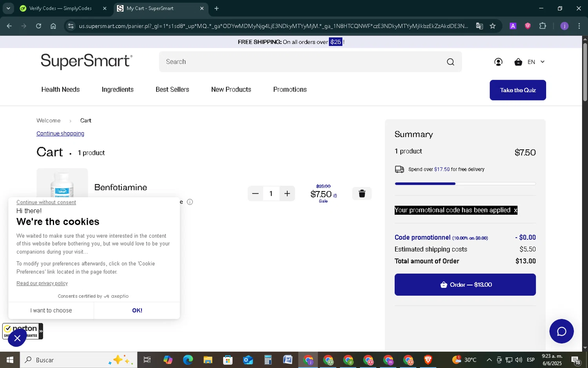The height and width of the screenshot is (368, 588).
Task: Follow the Continue shopping link
Action: pyautogui.click(x=60, y=134)
